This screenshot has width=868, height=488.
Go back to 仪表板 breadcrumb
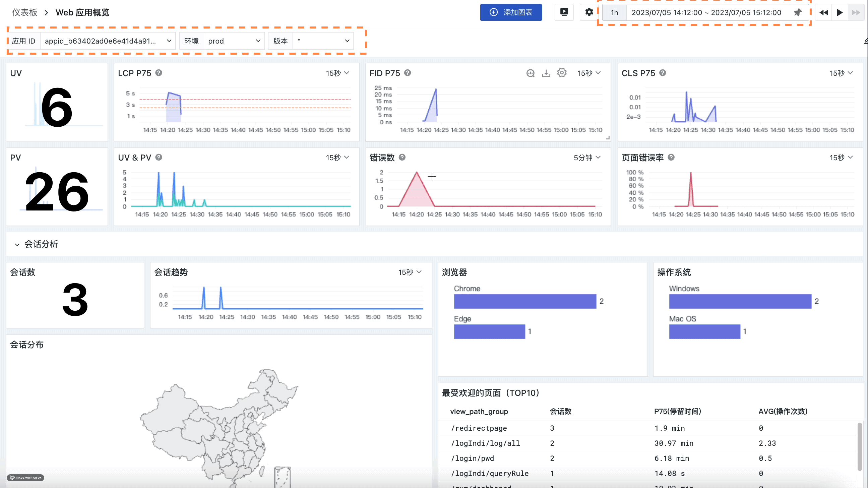(x=24, y=12)
